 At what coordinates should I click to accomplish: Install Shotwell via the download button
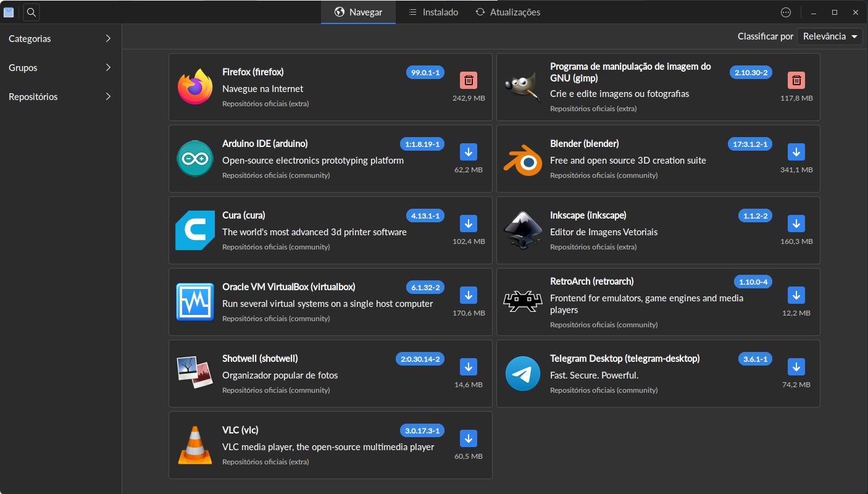coord(469,367)
